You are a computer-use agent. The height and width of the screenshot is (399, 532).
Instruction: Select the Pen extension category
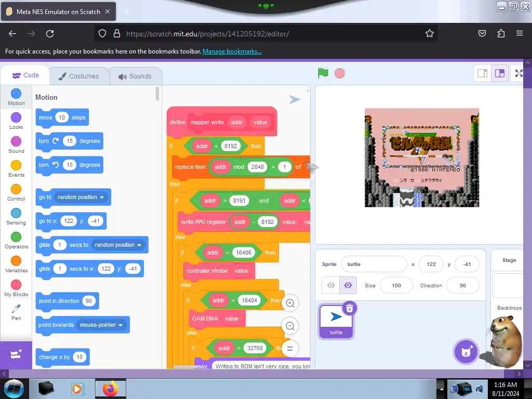pyautogui.click(x=16, y=312)
